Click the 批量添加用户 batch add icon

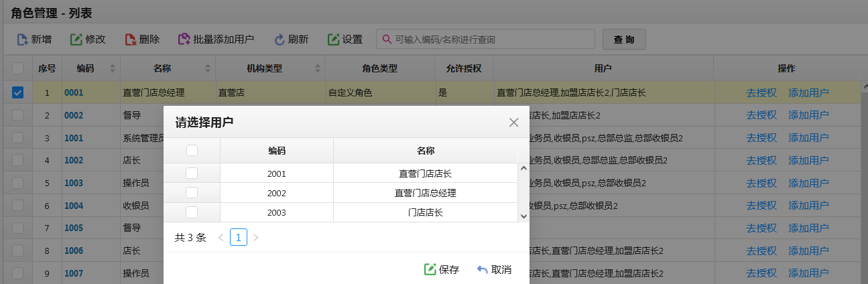[x=184, y=40]
